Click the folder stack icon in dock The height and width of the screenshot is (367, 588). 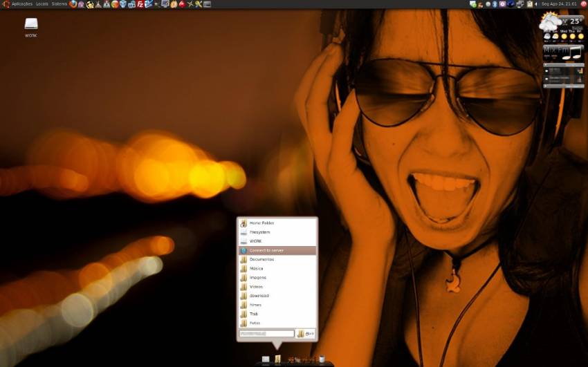click(x=277, y=359)
